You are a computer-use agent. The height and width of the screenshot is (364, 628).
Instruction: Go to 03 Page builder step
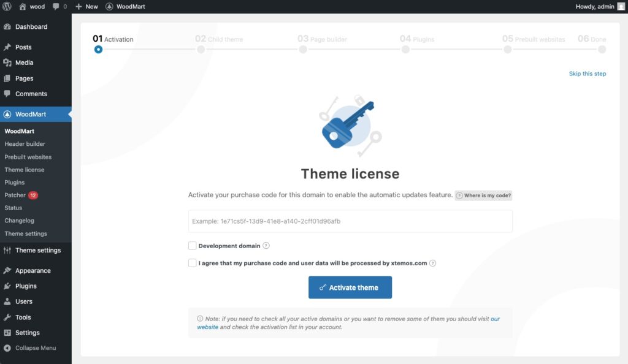tap(322, 39)
